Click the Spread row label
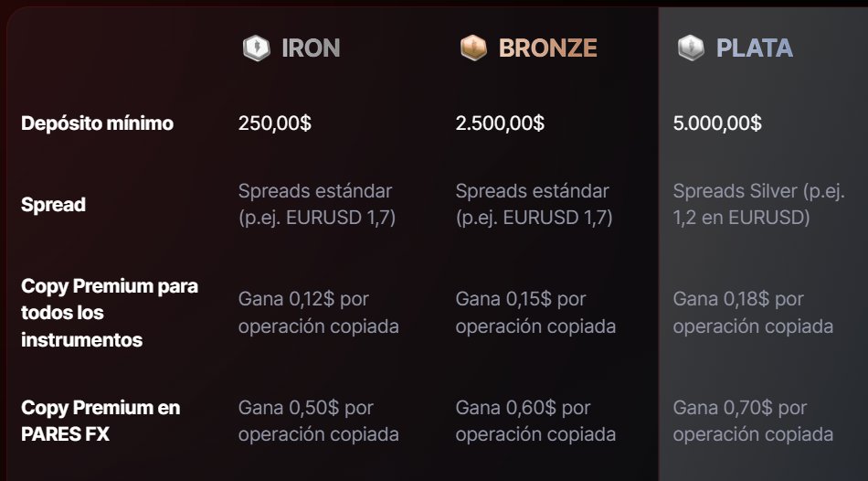The height and width of the screenshot is (481, 868). click(53, 205)
